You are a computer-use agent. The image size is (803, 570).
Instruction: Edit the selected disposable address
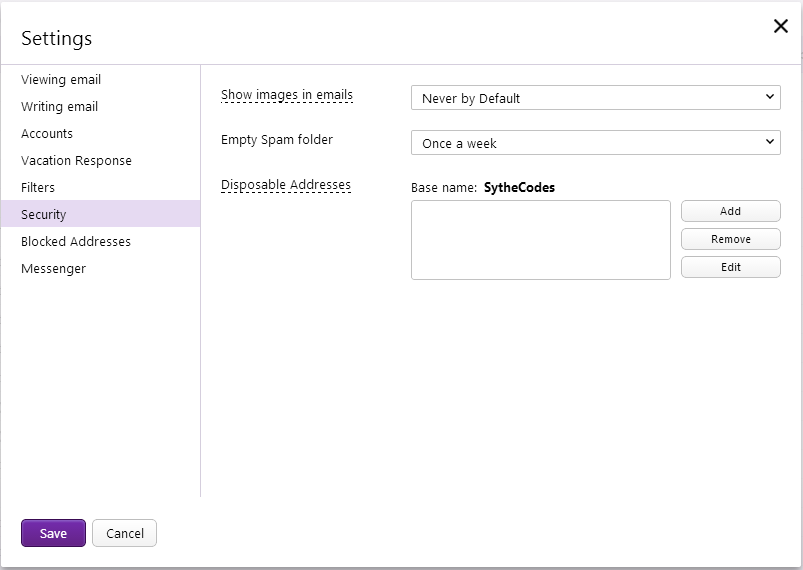(730, 267)
